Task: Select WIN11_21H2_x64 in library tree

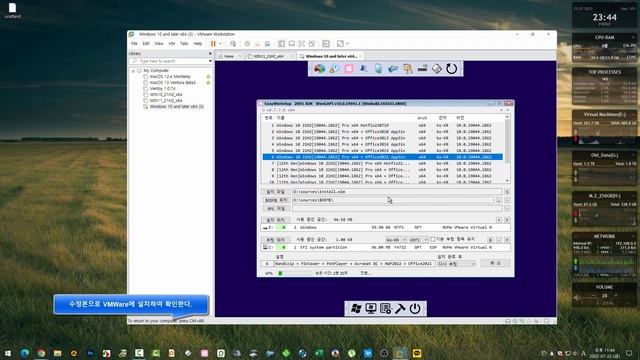Action: click(166, 100)
